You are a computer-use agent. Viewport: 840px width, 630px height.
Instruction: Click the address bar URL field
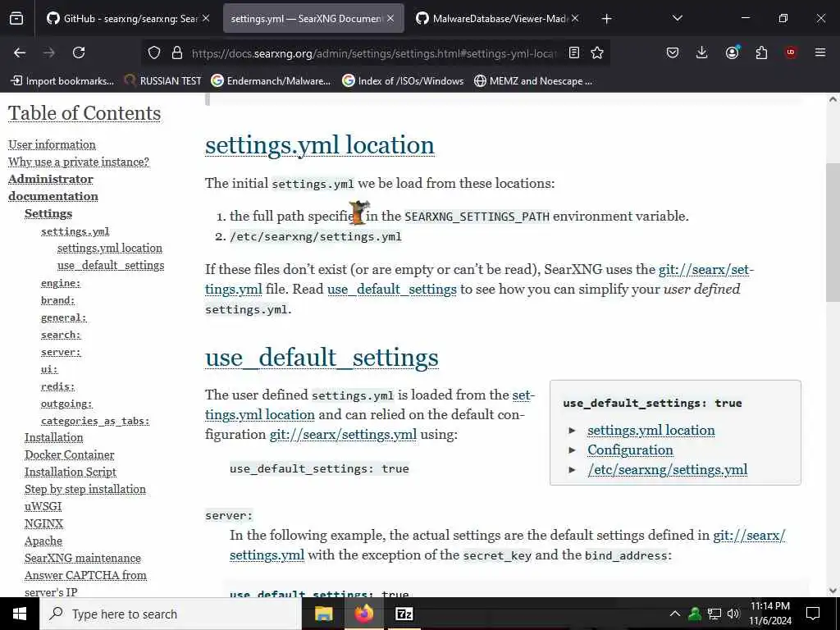pos(374,53)
